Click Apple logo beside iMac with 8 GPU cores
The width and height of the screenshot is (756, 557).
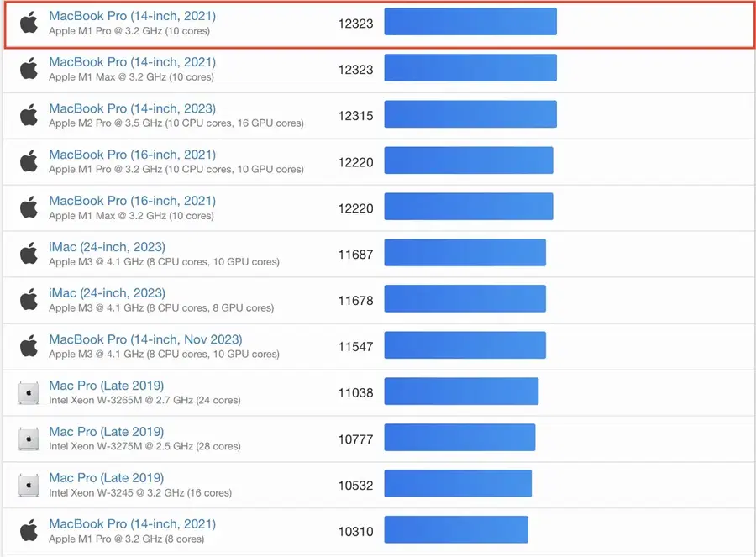click(x=29, y=300)
